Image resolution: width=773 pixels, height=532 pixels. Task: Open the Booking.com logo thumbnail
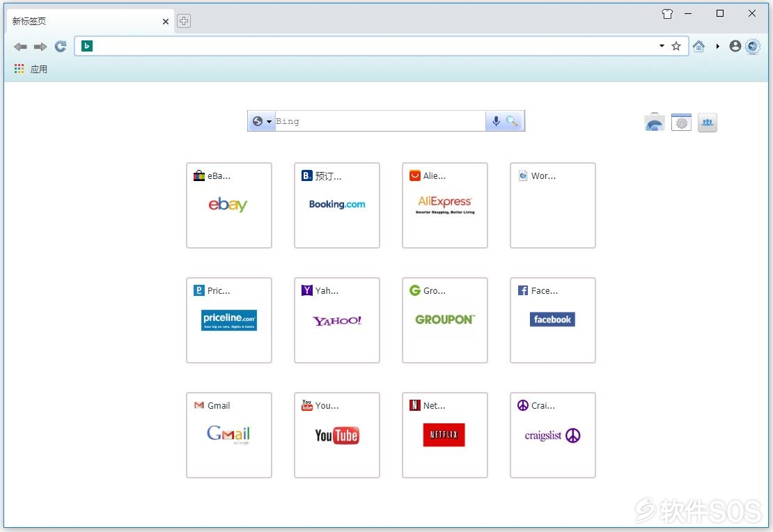(x=337, y=204)
